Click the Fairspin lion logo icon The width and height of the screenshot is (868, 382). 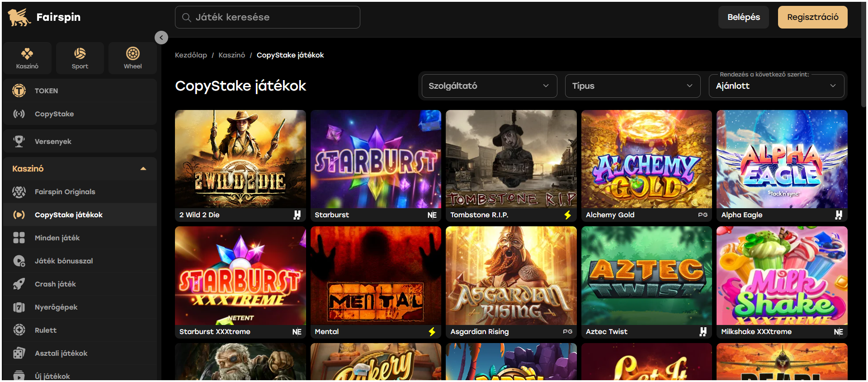point(19,17)
